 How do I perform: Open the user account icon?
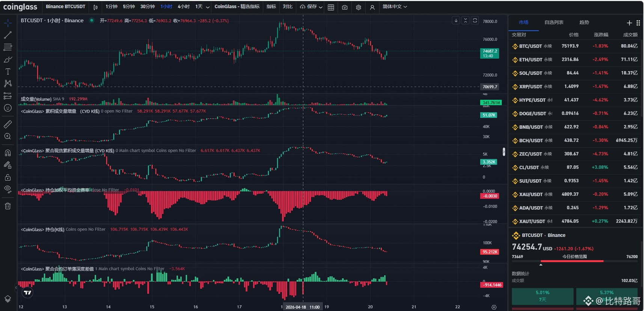[x=372, y=7]
